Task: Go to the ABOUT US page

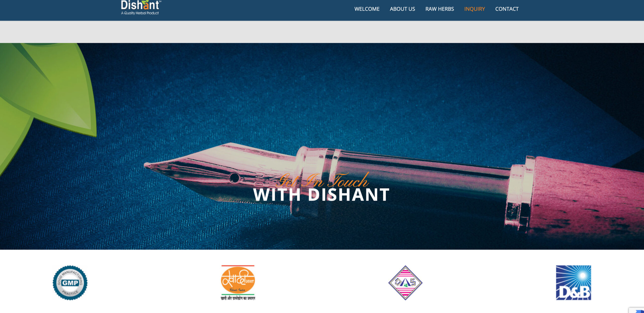Action: (x=402, y=9)
